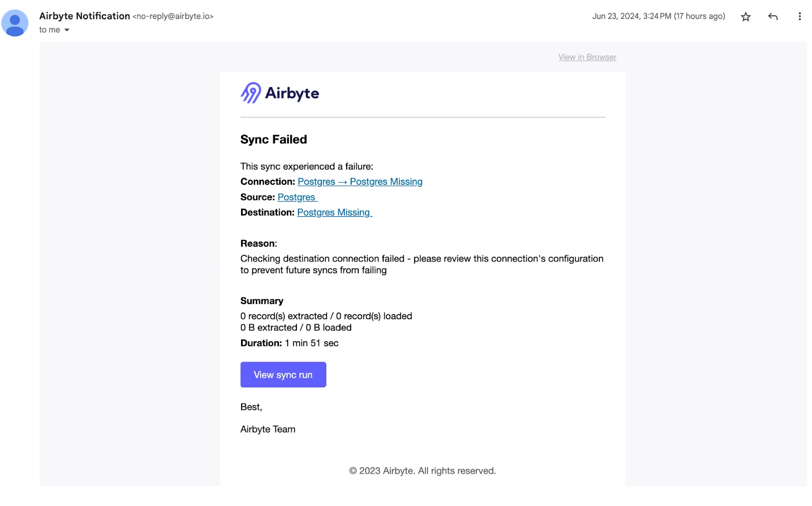This screenshot has width=812, height=506.
Task: Open the Postgres → Postgres Missing connection link
Action: [360, 182]
